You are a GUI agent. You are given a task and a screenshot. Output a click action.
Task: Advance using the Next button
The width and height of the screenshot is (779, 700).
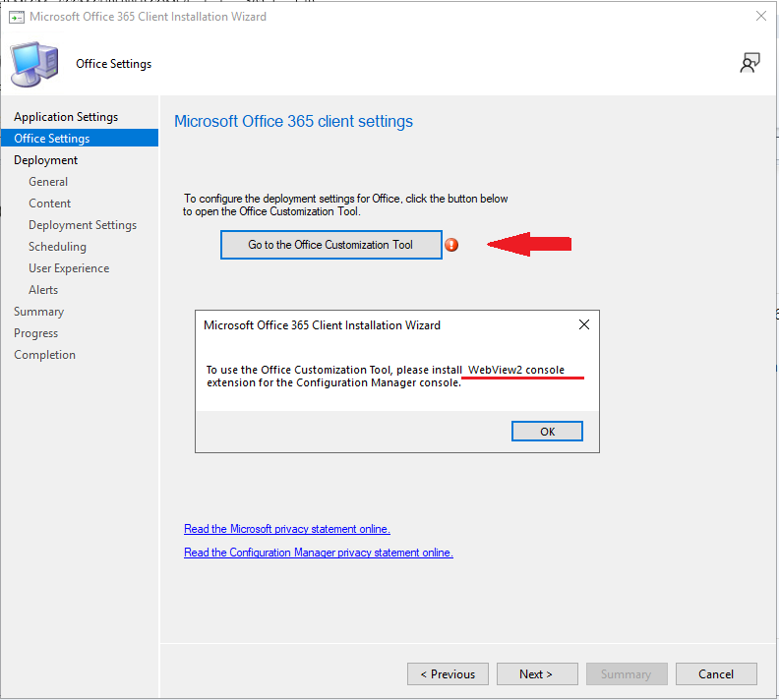pos(537,674)
